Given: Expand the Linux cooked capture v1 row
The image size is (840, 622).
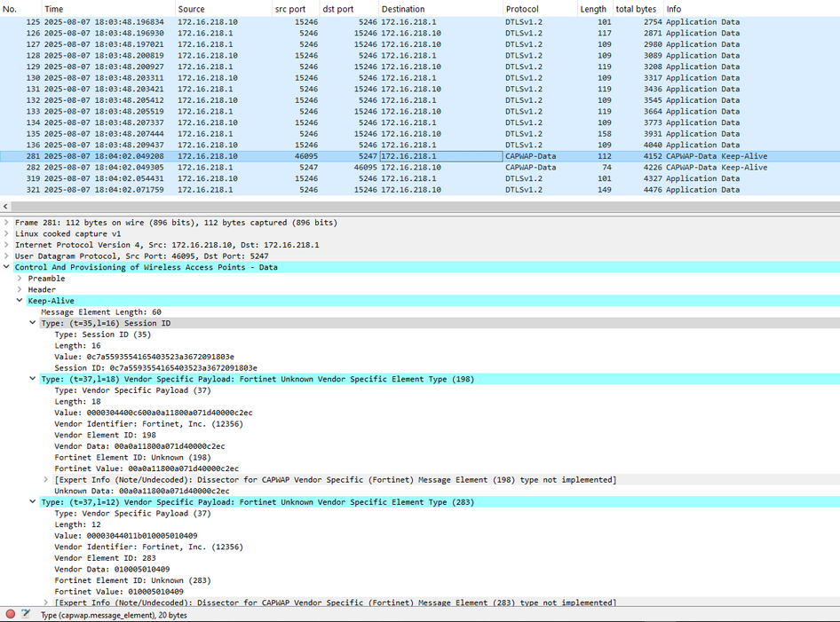Looking at the screenshot, I should pos(6,233).
